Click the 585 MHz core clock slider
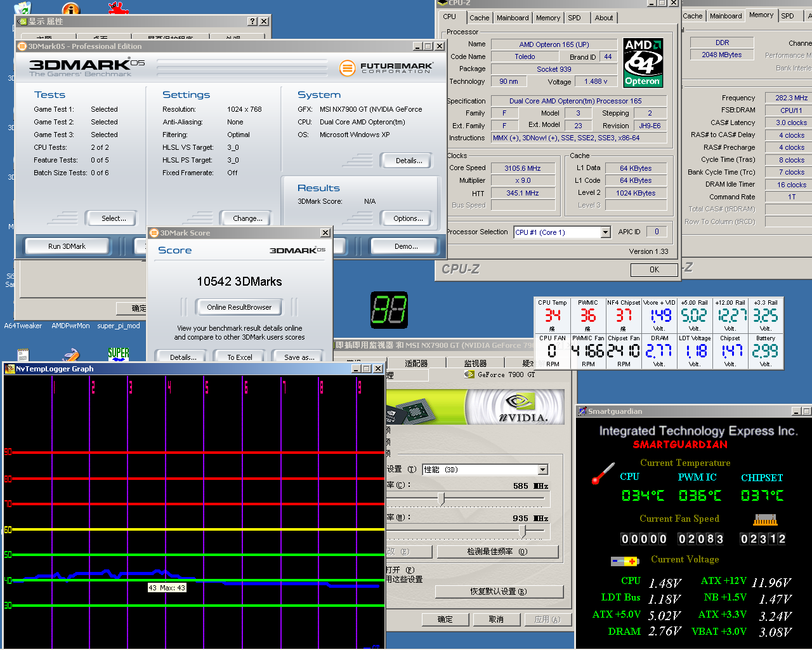Screen dimensions: 812x650 point(442,500)
